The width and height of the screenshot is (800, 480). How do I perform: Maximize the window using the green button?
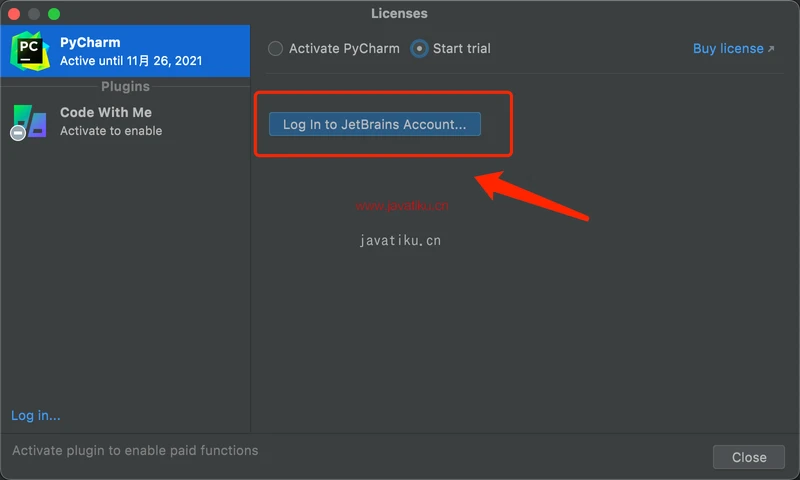[x=54, y=14]
